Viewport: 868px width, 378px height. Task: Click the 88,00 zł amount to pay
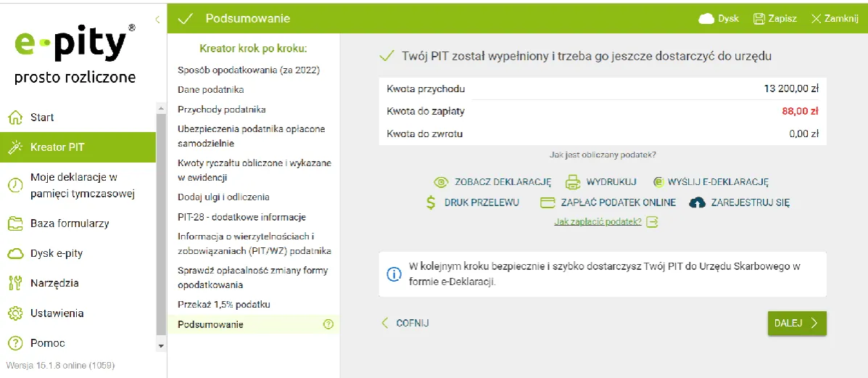(800, 112)
